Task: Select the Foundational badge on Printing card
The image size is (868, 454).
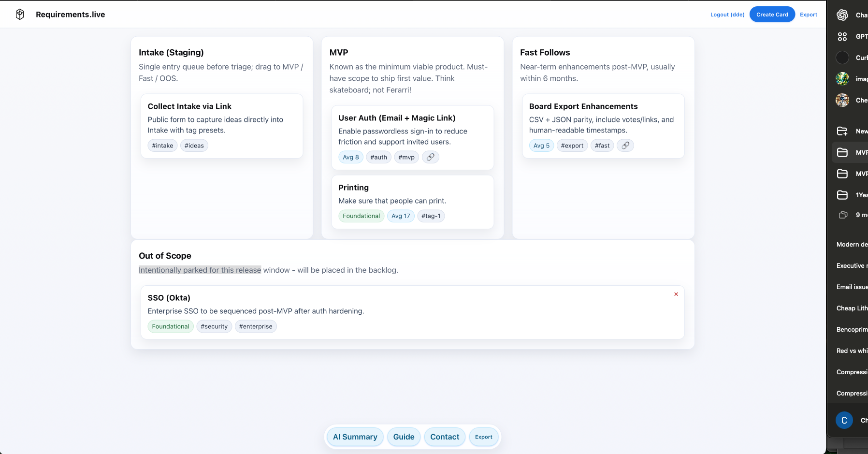Action: [x=361, y=216]
